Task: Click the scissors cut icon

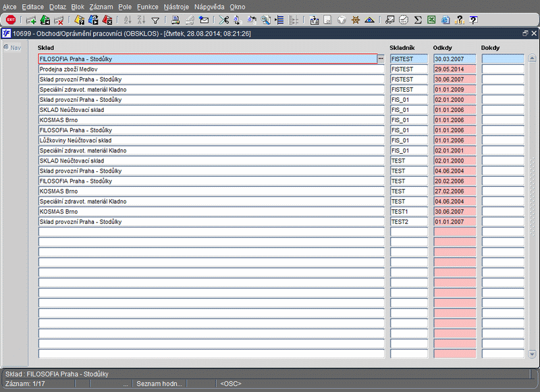Action: pyautogui.click(x=223, y=20)
